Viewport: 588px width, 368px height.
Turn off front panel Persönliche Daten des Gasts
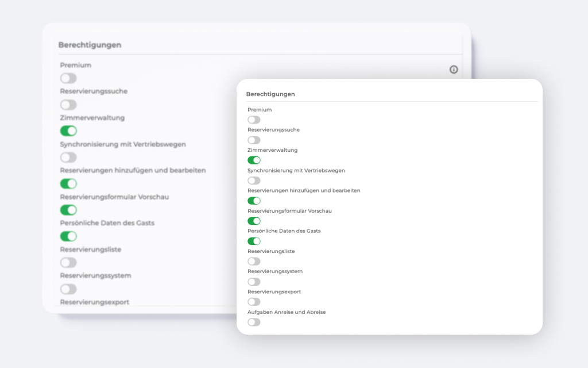[254, 241]
